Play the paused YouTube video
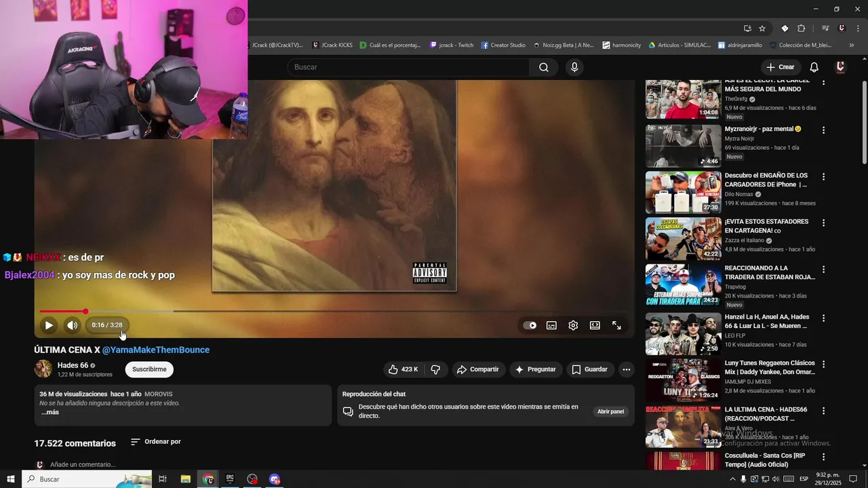The height and width of the screenshot is (488, 868). [49, 325]
